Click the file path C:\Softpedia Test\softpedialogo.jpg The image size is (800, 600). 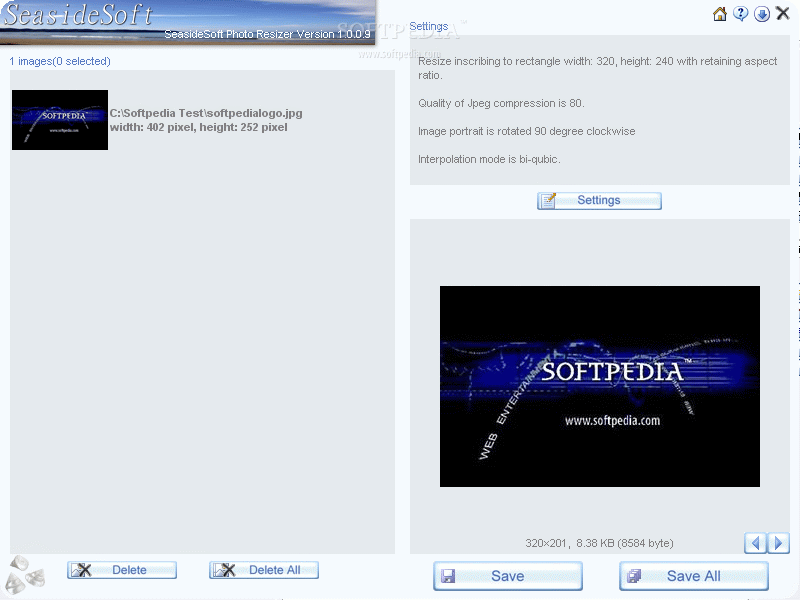(x=206, y=113)
